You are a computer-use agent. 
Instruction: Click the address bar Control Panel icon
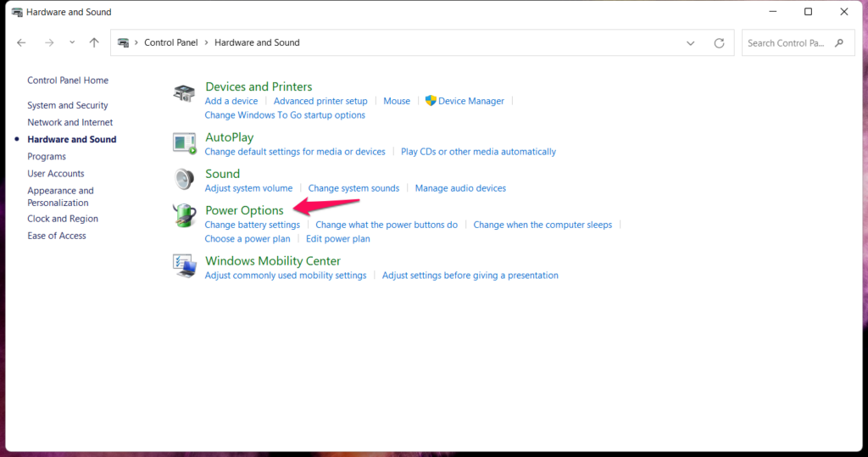[124, 42]
